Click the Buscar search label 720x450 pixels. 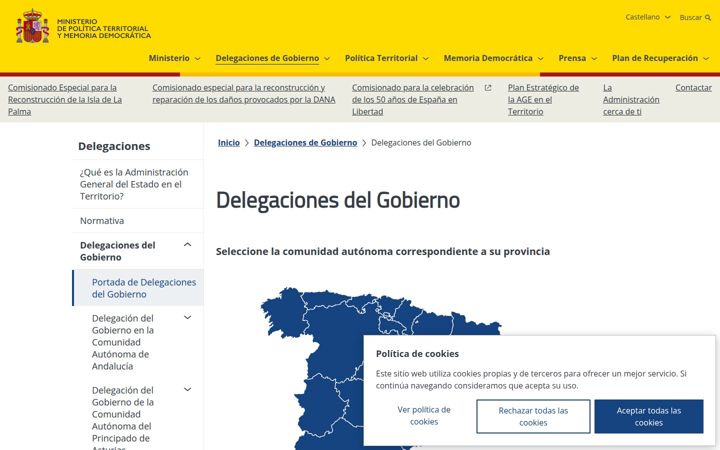click(690, 17)
